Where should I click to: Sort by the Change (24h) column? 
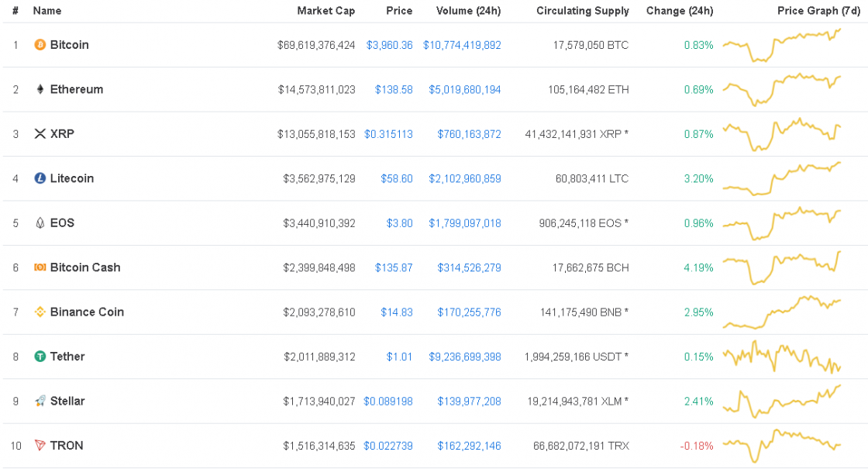[680, 11]
